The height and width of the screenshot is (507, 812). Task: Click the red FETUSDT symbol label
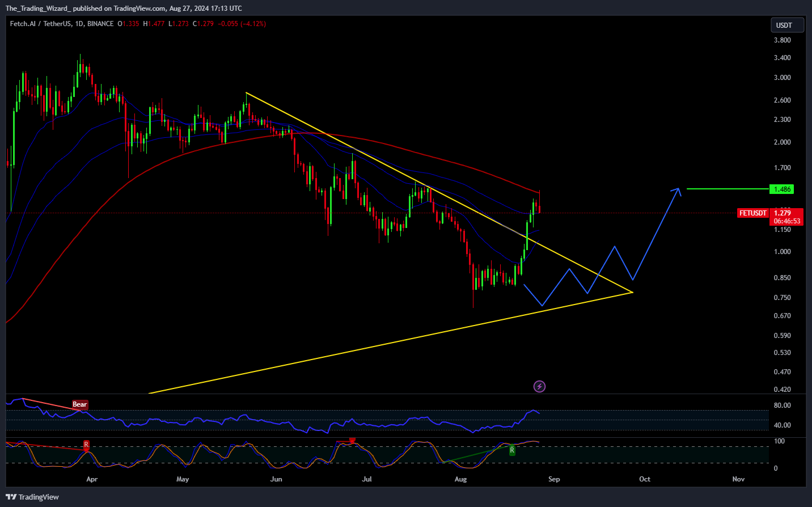(x=753, y=213)
